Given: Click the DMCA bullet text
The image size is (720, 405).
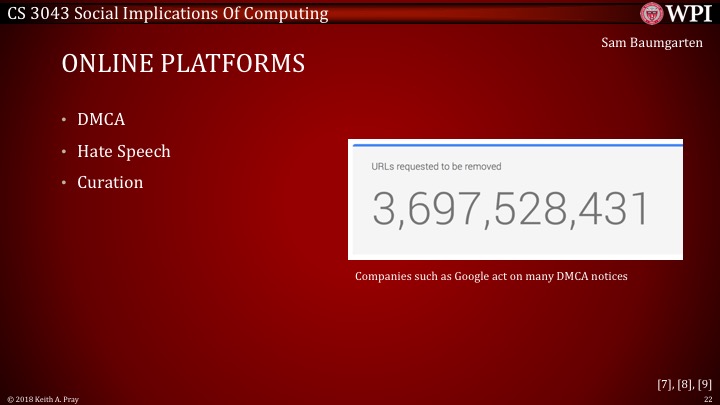Looking at the screenshot, I should pyautogui.click(x=101, y=120).
